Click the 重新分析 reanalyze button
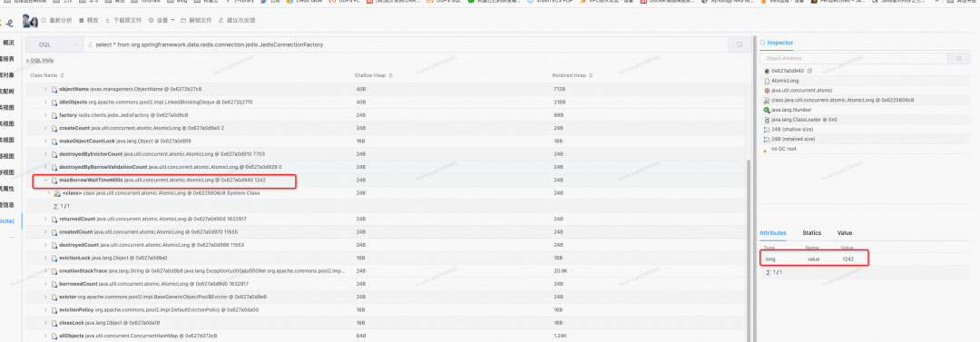 57,21
